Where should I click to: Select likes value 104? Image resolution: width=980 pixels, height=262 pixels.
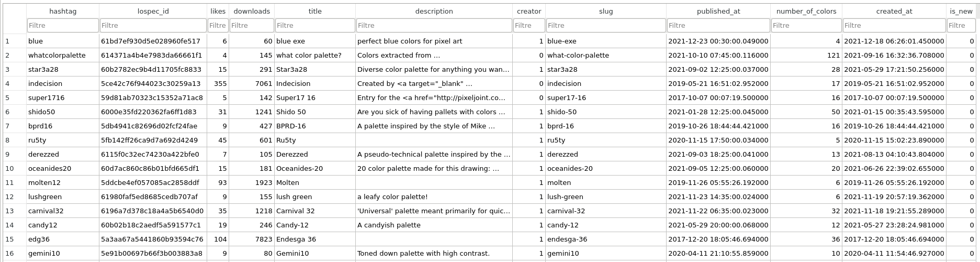[218, 239]
